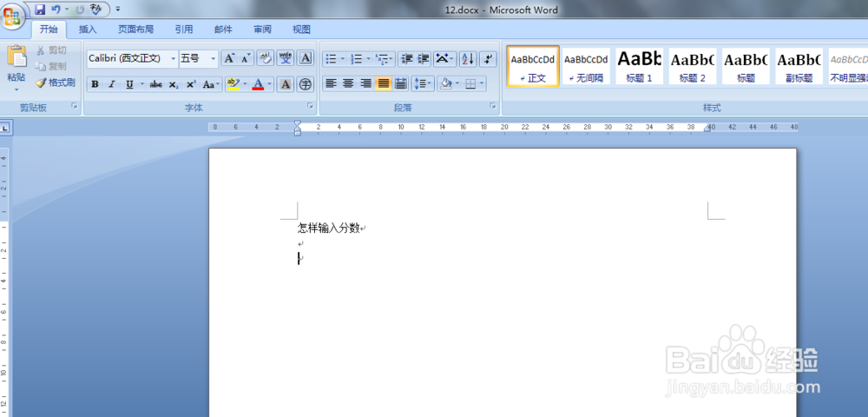Undo last action in the quick access toolbar

point(56,10)
